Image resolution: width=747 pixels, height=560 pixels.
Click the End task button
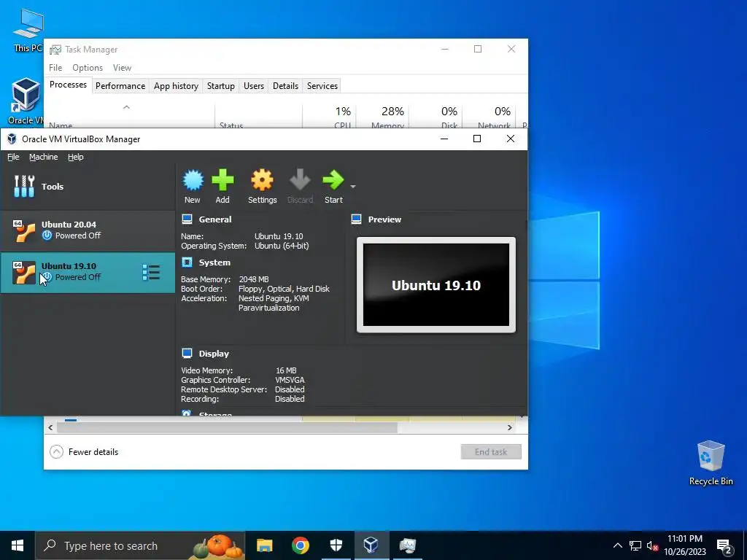(491, 452)
